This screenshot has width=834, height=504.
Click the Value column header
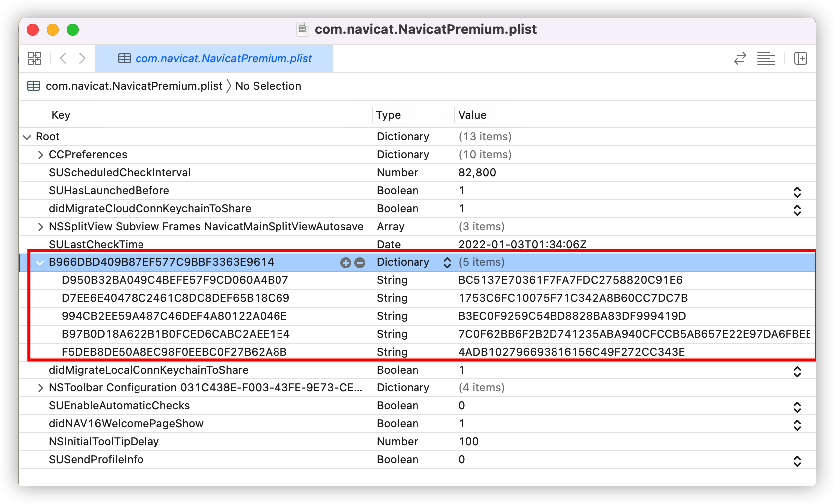pos(472,115)
